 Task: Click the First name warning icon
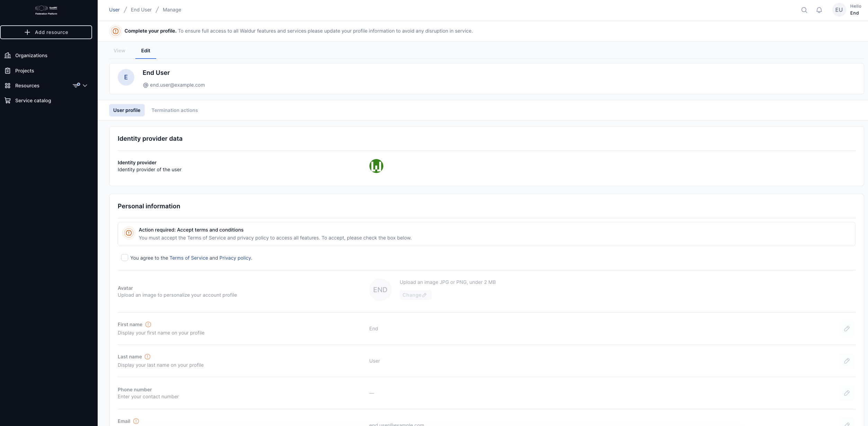click(148, 324)
